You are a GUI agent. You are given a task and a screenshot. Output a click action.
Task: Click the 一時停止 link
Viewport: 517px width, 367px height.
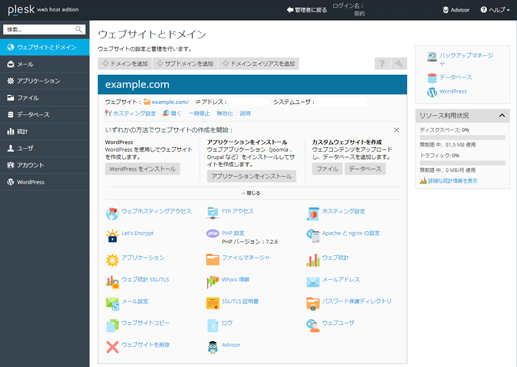(199, 113)
